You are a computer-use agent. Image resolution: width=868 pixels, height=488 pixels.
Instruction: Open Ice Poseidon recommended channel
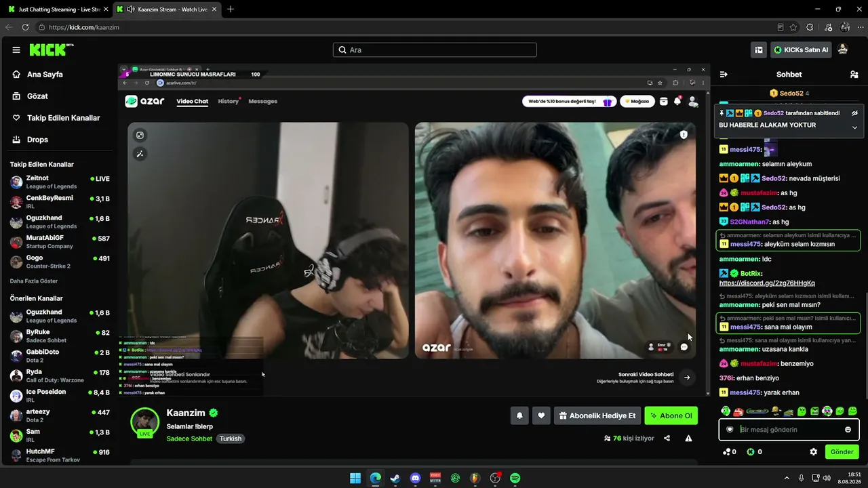pyautogui.click(x=60, y=396)
